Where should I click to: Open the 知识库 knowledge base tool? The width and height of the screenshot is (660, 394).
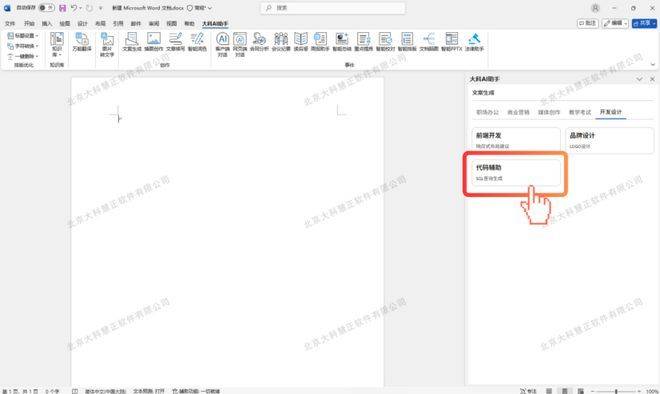click(57, 44)
